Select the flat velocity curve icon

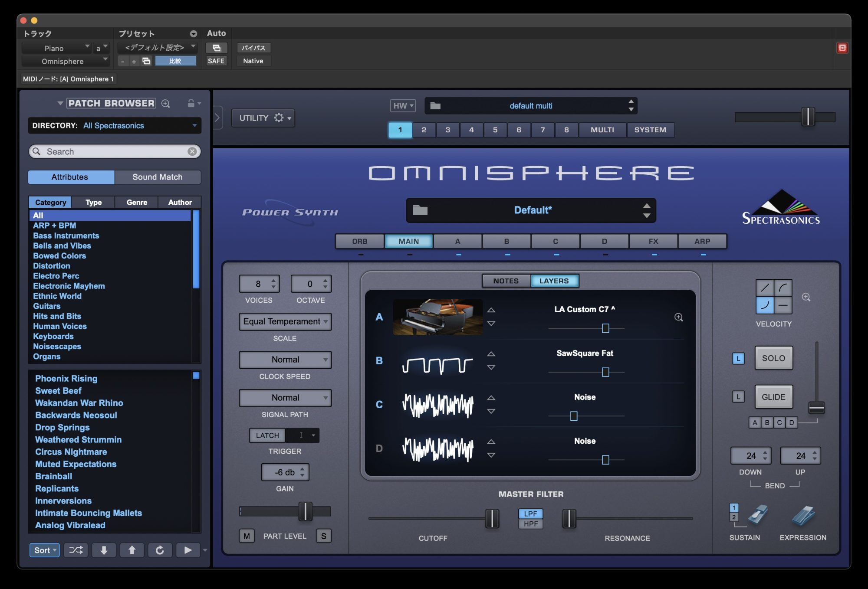pos(783,305)
